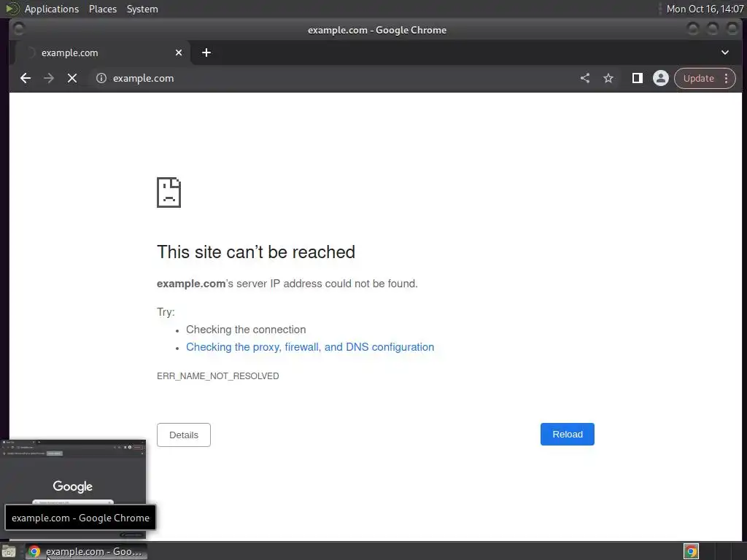747x560 pixels.
Task: Open the profile avatar menu
Action: [661, 78]
